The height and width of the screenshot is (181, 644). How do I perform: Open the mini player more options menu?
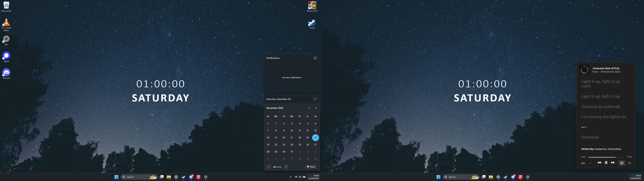coord(590,163)
